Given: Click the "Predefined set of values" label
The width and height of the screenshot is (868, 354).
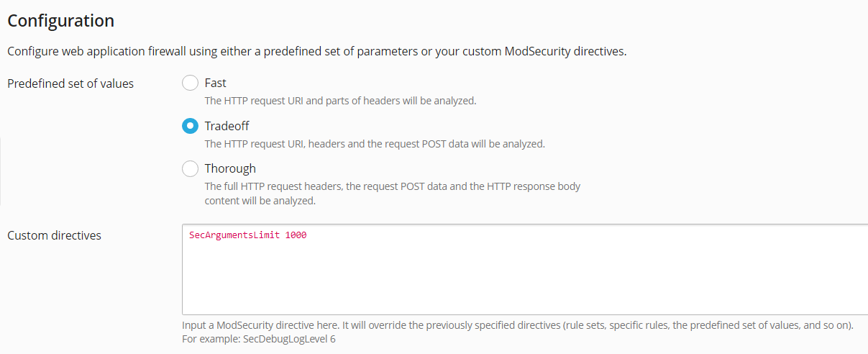Looking at the screenshot, I should pyautogui.click(x=70, y=83).
